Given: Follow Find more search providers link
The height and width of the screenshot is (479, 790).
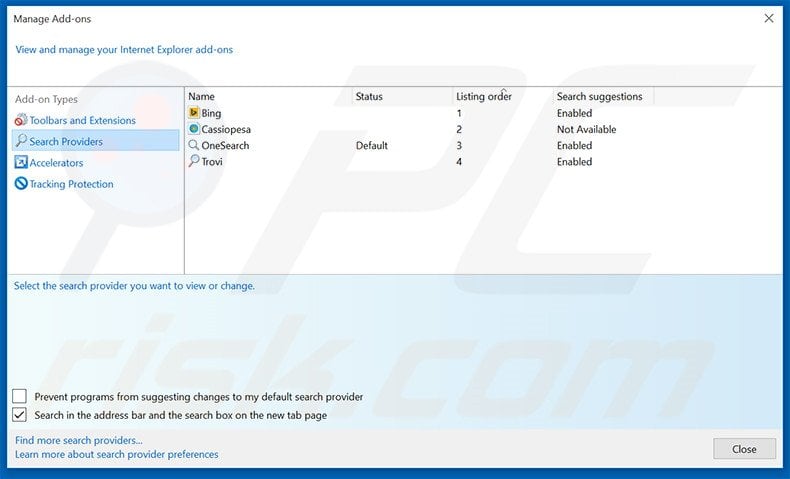Looking at the screenshot, I should coord(79,440).
